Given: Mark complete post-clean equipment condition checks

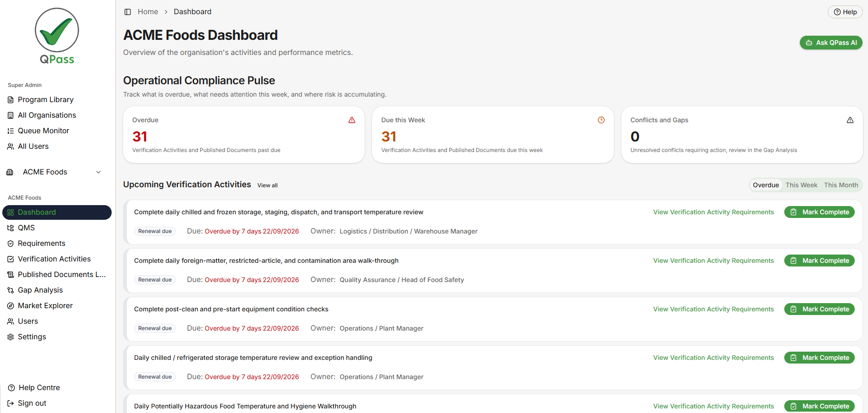Looking at the screenshot, I should [x=819, y=309].
